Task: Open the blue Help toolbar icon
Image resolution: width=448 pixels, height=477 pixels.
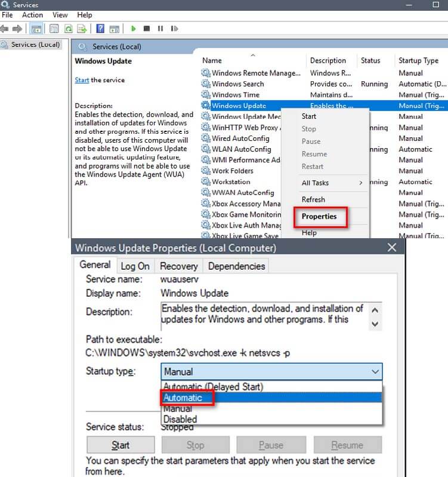Action: point(100,29)
